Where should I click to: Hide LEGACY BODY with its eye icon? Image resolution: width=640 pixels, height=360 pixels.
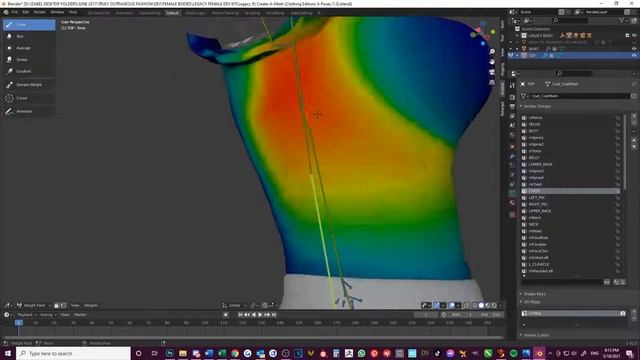coord(634,36)
